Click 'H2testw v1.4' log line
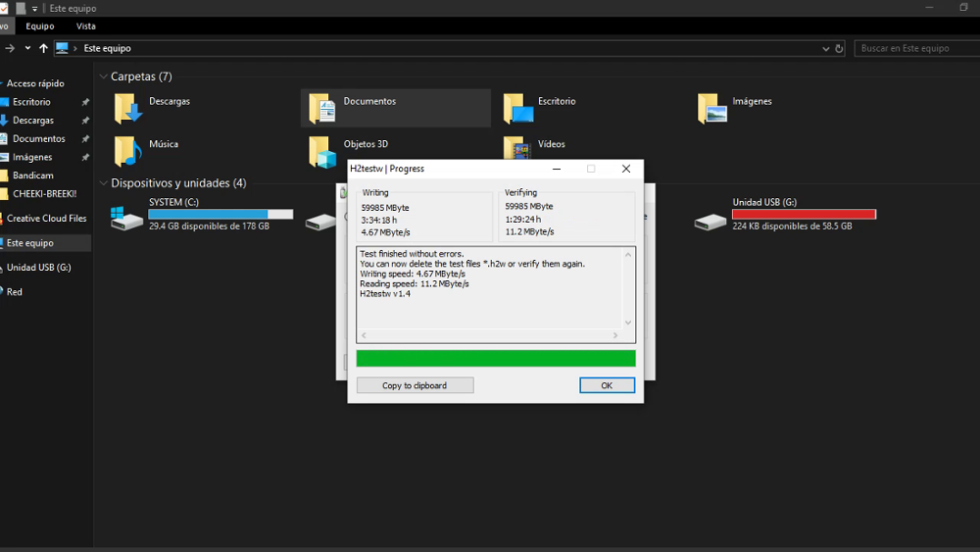980x552 pixels. (x=385, y=294)
